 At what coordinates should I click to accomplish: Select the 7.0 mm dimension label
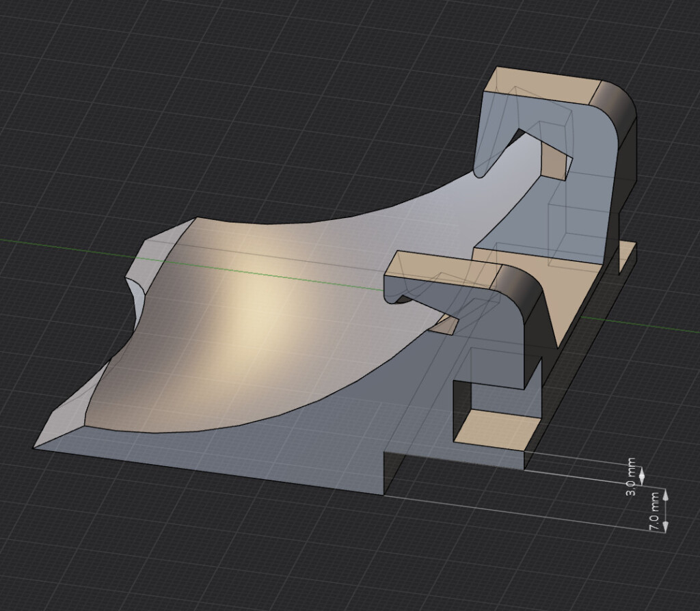pos(654,512)
